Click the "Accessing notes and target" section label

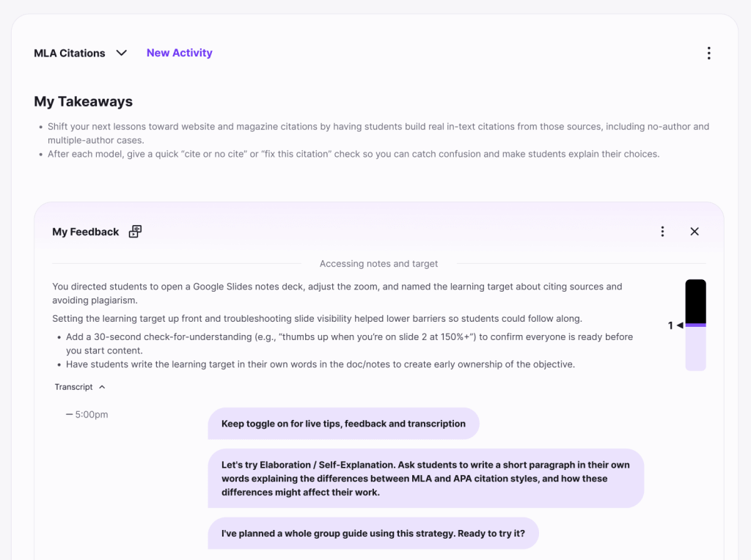click(378, 264)
